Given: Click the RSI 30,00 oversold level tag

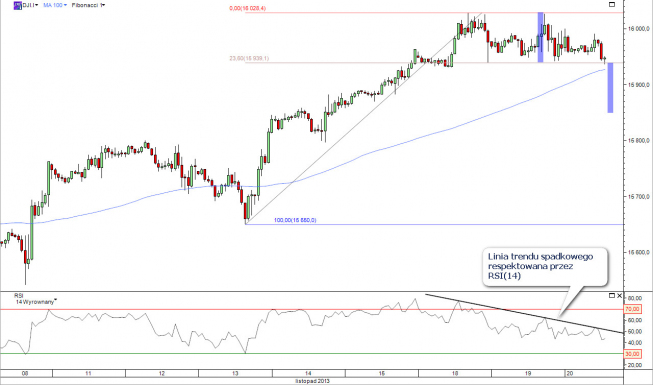Looking at the screenshot, I should 632,354.
